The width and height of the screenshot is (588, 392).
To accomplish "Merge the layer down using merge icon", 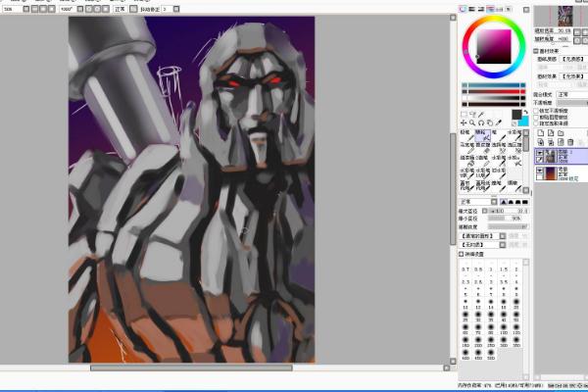I will tap(551, 142).
